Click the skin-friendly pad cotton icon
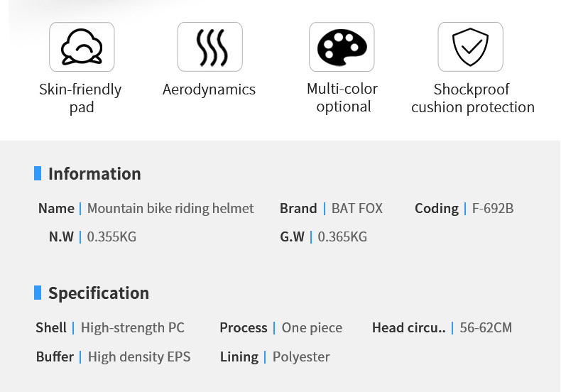Screen dimensions: 561x392 [82, 47]
